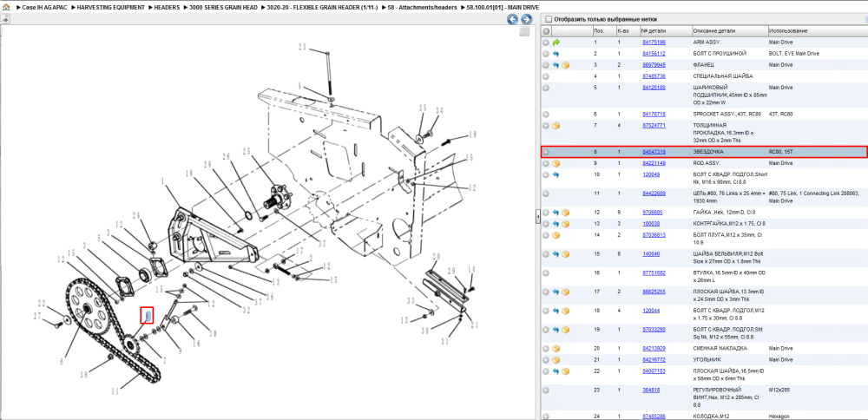Image resolution: width=868 pixels, height=420 pixels.
Task: Click box icon in ROD ASSY. row
Action: [x=556, y=163]
